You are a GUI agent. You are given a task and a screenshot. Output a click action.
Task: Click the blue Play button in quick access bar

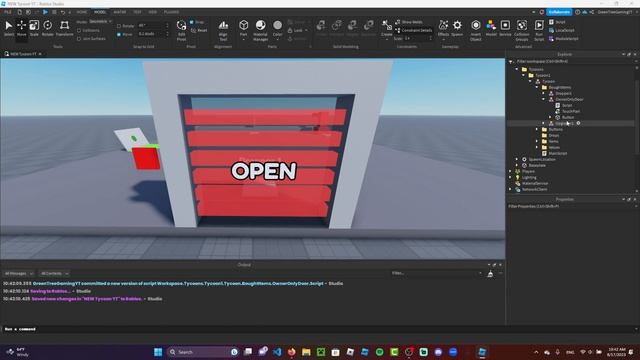(x=45, y=12)
